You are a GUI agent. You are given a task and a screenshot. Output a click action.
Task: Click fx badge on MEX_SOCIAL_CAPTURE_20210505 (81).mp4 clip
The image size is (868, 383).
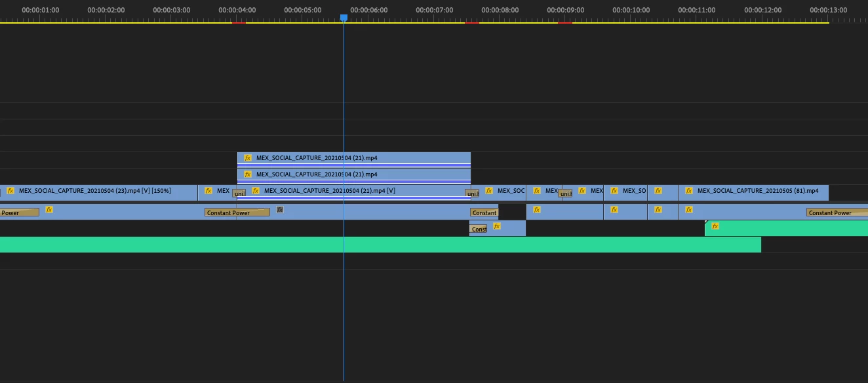click(689, 191)
